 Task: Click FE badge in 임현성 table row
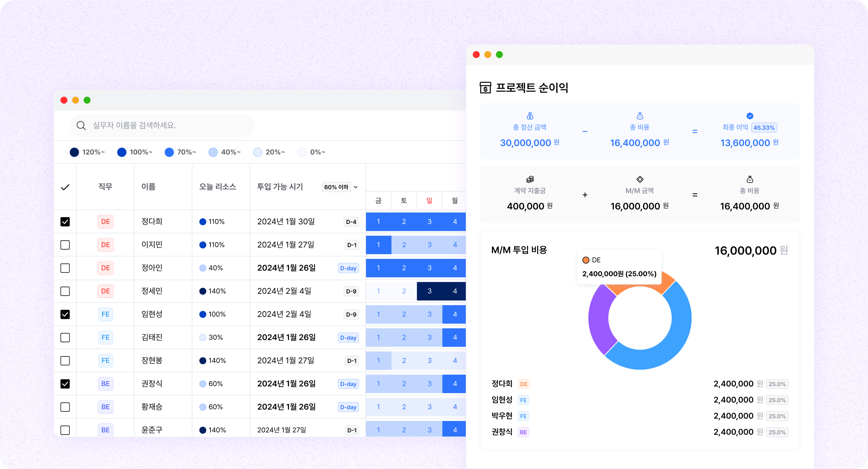click(x=106, y=314)
